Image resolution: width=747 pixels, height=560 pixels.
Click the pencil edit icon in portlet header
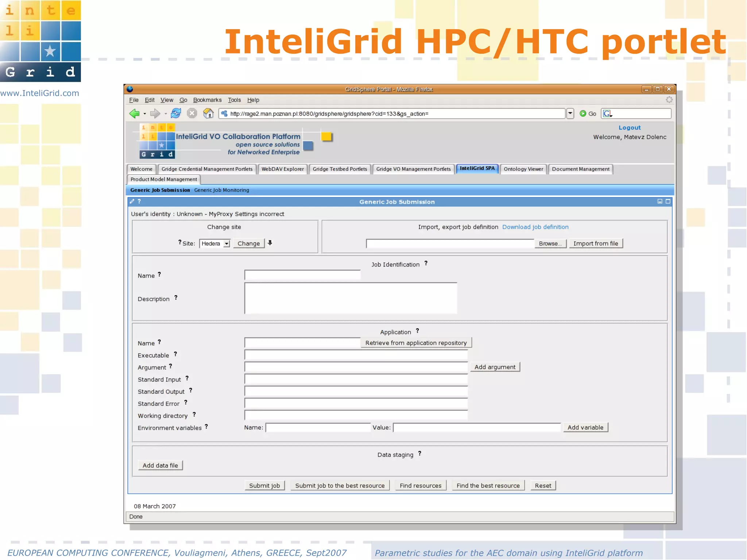[x=132, y=201]
